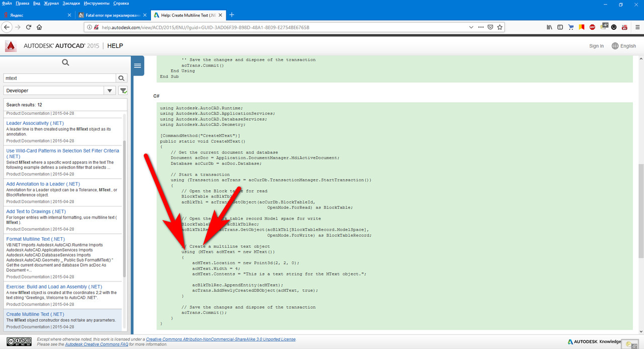
Task: Click the black round extension icon
Action: click(x=614, y=27)
